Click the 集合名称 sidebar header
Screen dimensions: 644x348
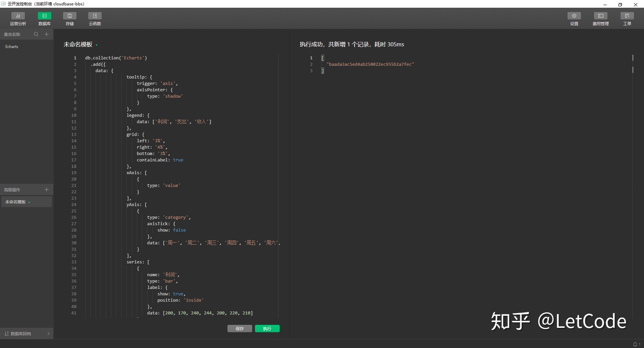(12, 34)
